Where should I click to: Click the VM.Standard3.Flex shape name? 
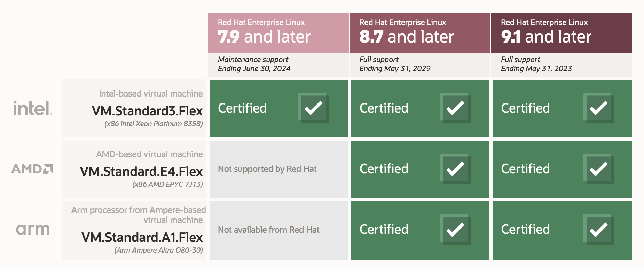[147, 111]
